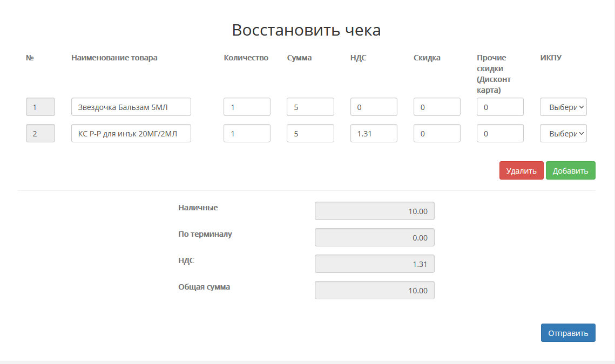Edit the НДС field showing 1.31 in row 2

pos(374,133)
